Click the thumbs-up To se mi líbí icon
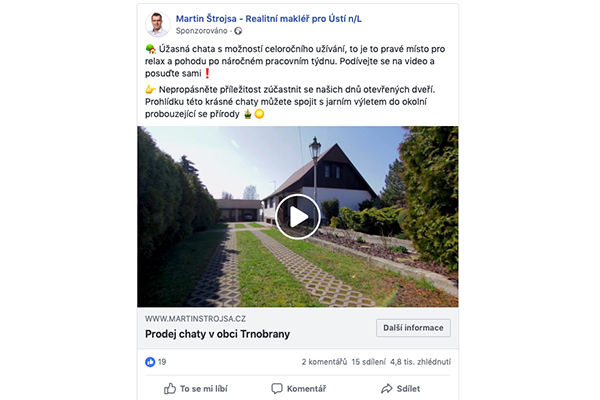 pyautogui.click(x=170, y=389)
